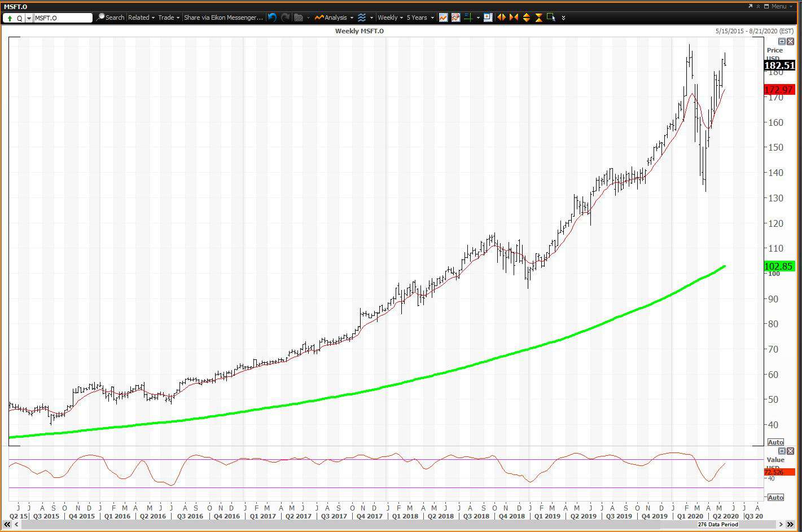The image size is (802, 532).
Task: Click the date range 5/15/2015 - 8/21/2020 label
Action: point(755,31)
